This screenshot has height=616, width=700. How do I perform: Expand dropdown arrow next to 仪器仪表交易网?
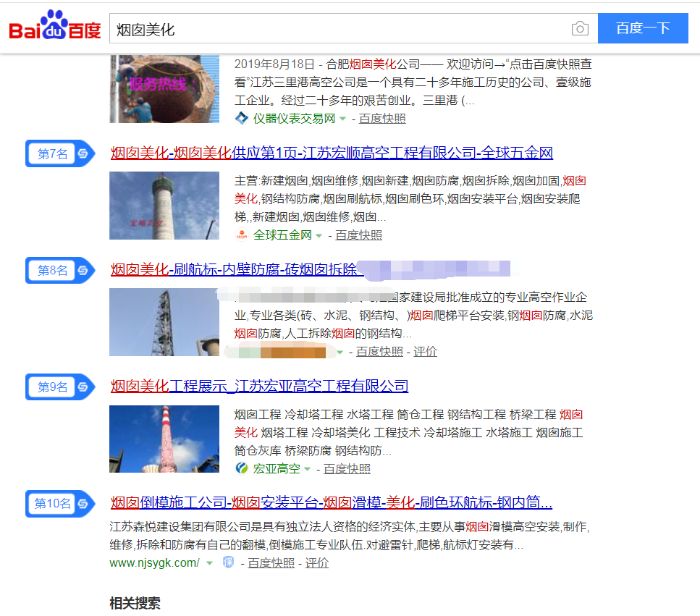tap(343, 119)
